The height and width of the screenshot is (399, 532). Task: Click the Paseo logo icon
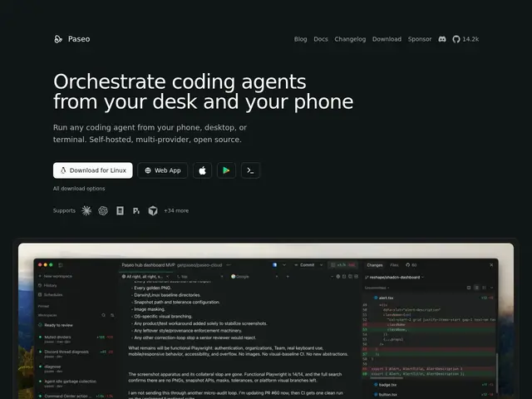click(58, 39)
